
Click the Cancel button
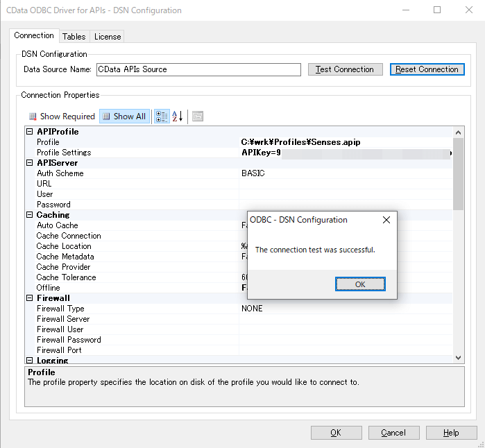393,433
